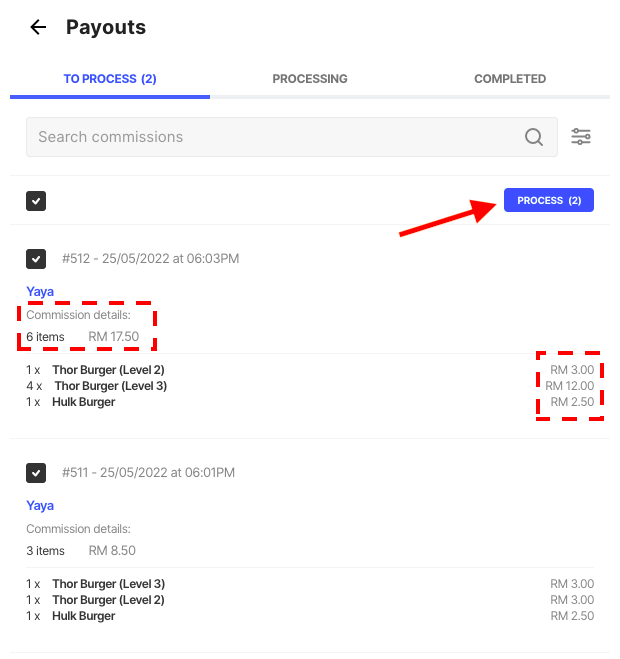Click the #511 order date header
This screenshot has width=620, height=659.
coord(148,472)
